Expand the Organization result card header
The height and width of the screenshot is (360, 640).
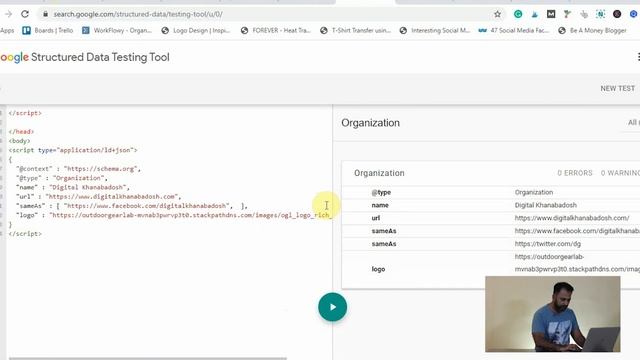[491, 173]
